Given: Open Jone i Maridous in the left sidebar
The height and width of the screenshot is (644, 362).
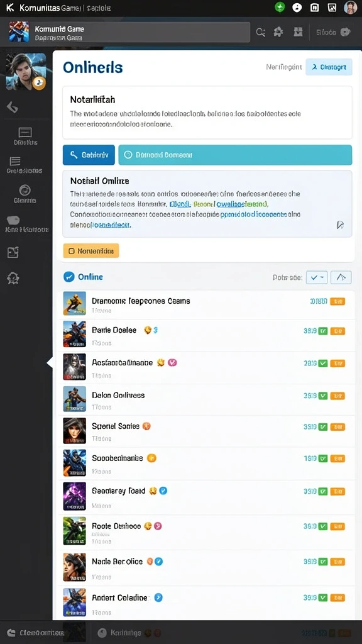Looking at the screenshot, I should [26, 225].
